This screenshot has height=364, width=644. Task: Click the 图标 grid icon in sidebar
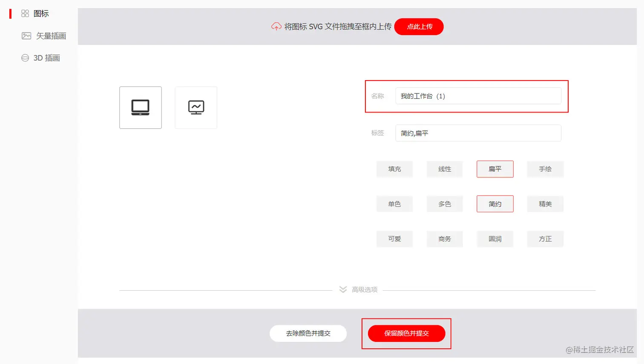click(x=25, y=14)
